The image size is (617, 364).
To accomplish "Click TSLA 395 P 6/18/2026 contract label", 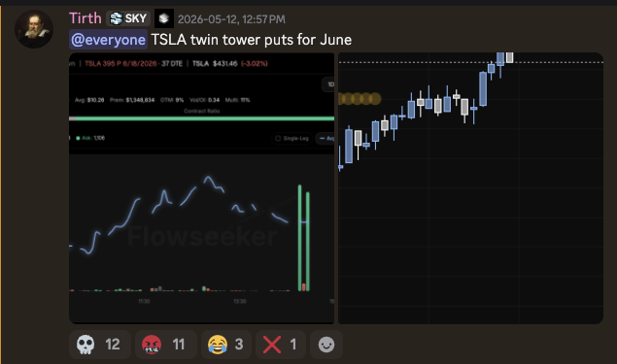I will pyautogui.click(x=120, y=64).
